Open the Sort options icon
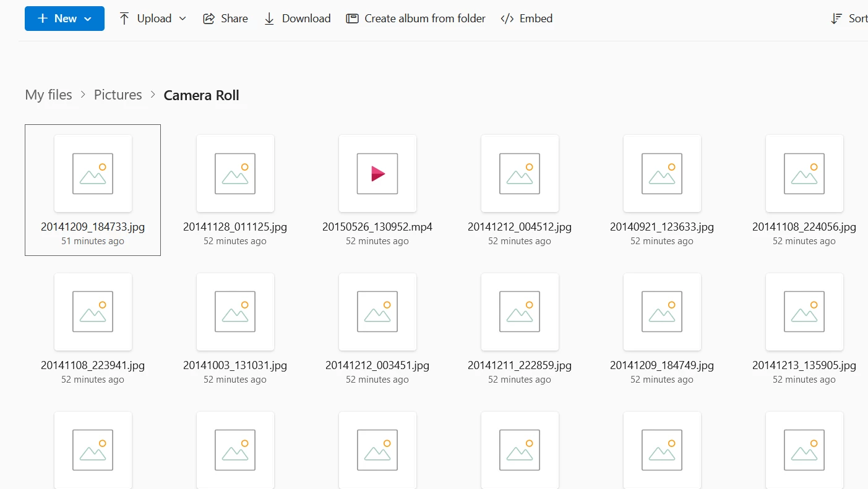Screen dimensions: 868x489 (836, 19)
